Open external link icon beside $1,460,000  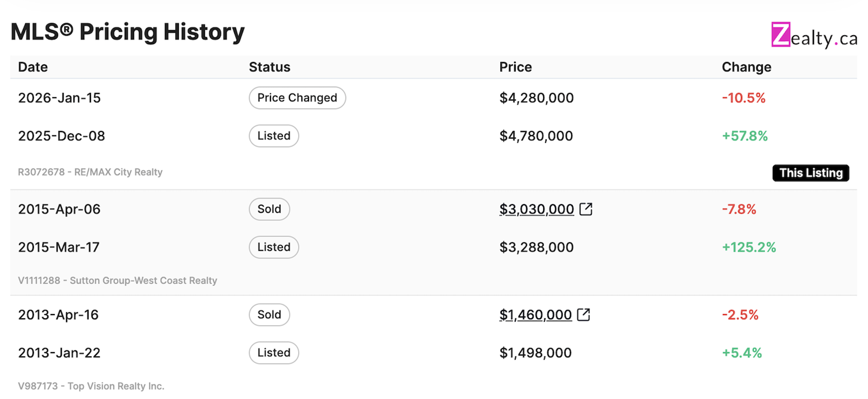pyautogui.click(x=583, y=315)
